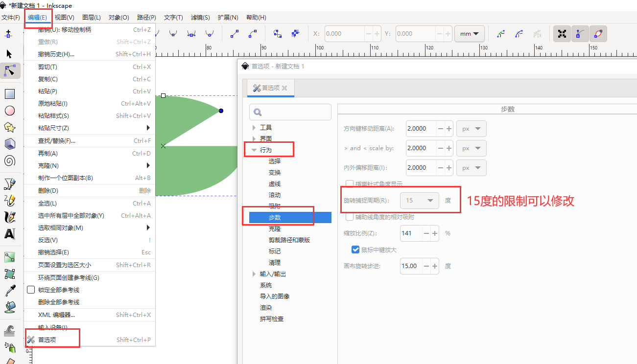
Task: Select the Spiral tool
Action: point(9,160)
